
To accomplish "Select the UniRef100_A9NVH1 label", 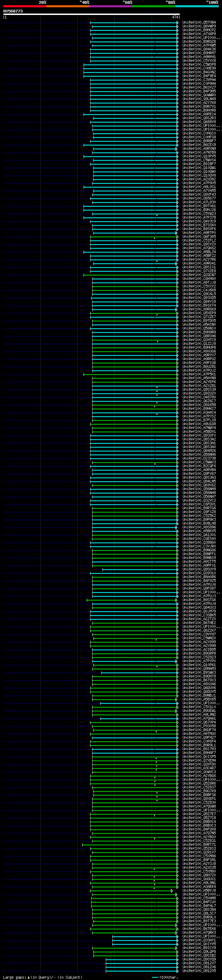I will point(199,57).
